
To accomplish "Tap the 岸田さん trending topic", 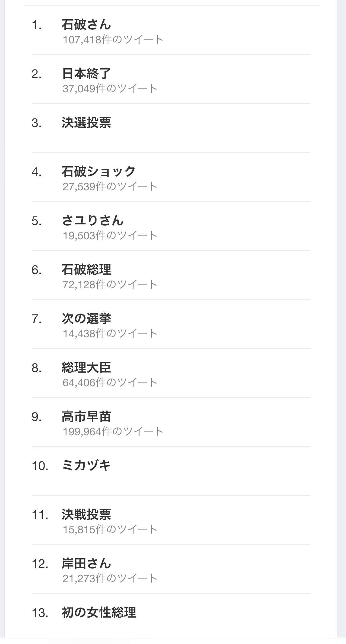I will pyautogui.click(x=86, y=564).
